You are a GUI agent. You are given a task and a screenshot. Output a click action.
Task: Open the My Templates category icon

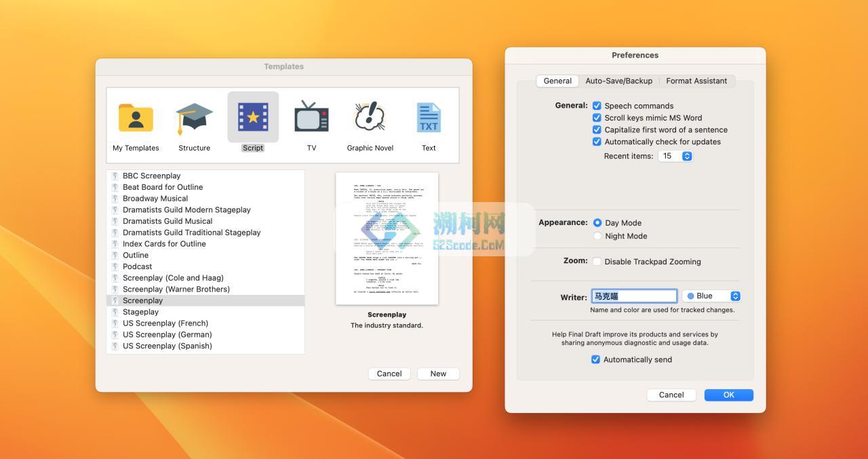[136, 118]
